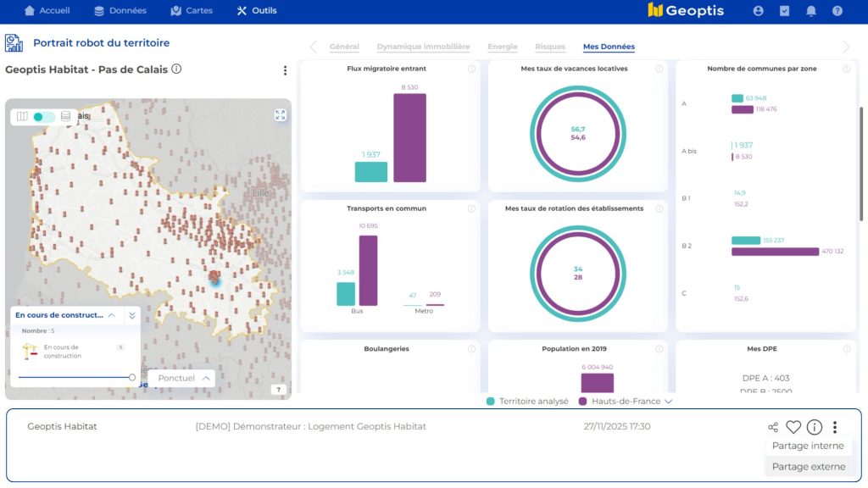This screenshot has width=868, height=488.
Task: Open three-dot menu next to territory title
Action: pyautogui.click(x=285, y=70)
